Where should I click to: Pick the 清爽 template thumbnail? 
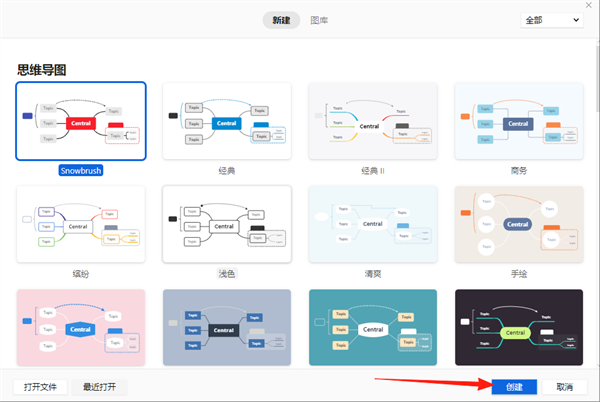[373, 224]
